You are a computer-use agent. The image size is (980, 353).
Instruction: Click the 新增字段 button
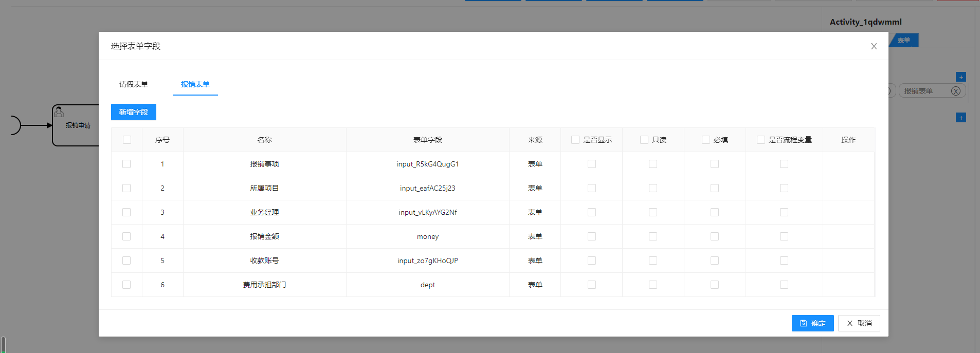[x=134, y=112]
